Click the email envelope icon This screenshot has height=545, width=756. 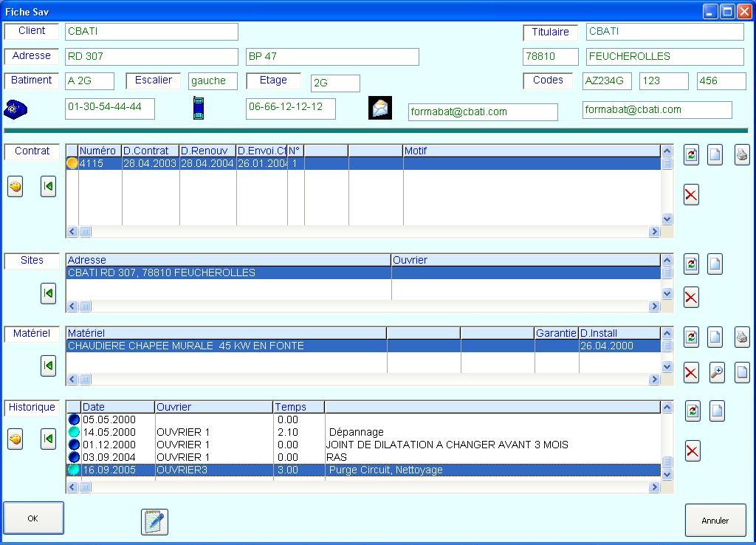[379, 108]
